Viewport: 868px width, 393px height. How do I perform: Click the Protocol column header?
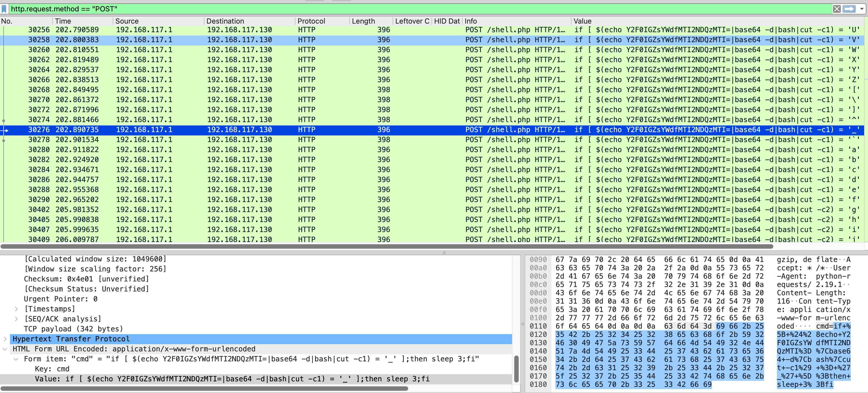click(311, 21)
